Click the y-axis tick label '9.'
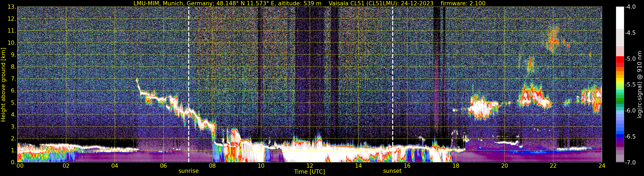The height and width of the screenshot is (176, 644). [x=13, y=55]
